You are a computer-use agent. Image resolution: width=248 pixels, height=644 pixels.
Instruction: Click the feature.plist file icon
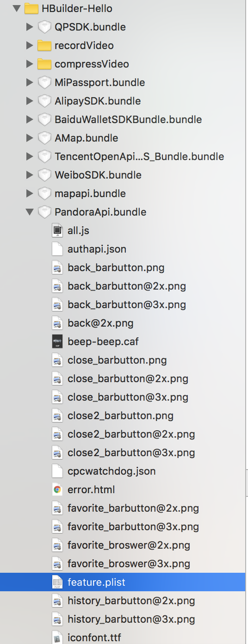click(x=57, y=582)
